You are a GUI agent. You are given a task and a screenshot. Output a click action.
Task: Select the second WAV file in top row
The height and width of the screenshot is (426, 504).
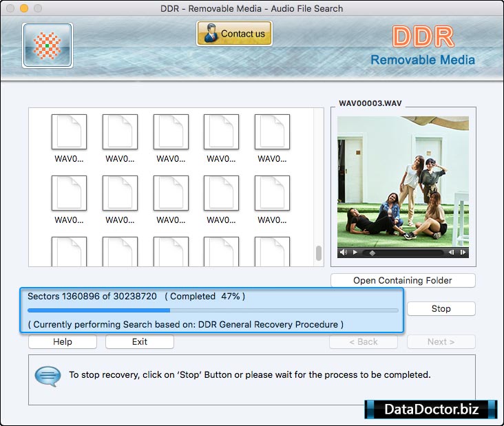click(120, 138)
